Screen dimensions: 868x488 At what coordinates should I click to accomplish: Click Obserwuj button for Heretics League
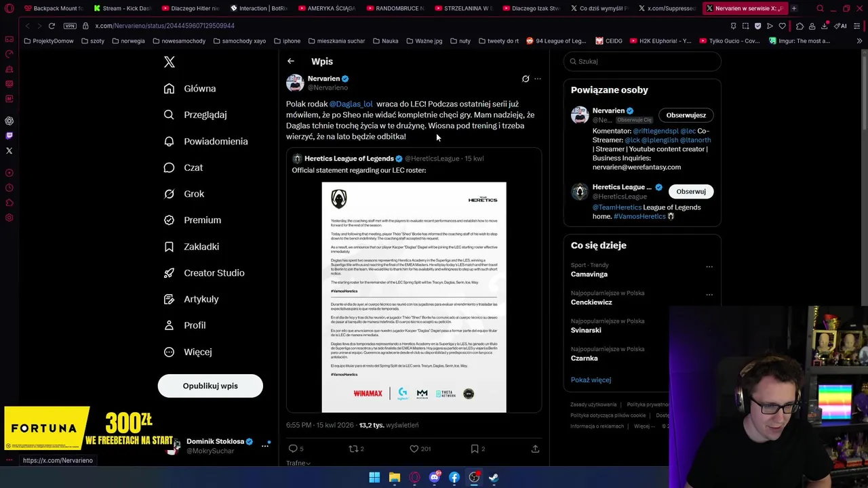point(690,191)
